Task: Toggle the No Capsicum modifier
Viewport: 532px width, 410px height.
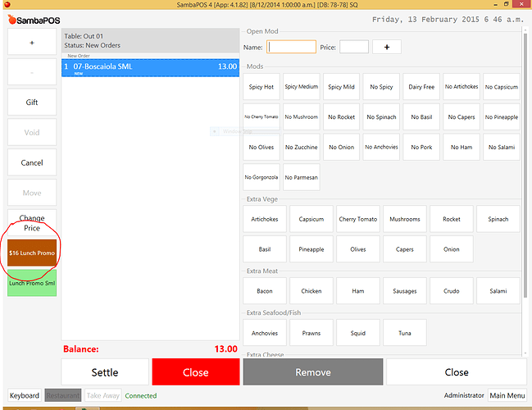Action: point(502,87)
